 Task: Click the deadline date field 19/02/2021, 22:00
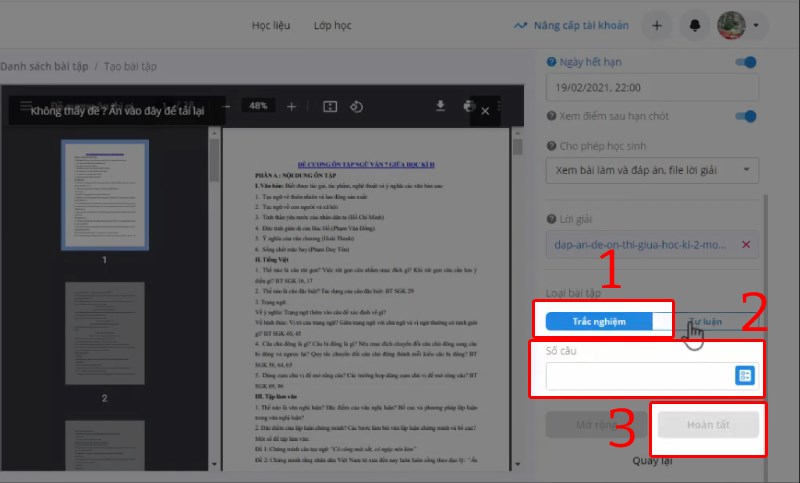click(x=652, y=87)
